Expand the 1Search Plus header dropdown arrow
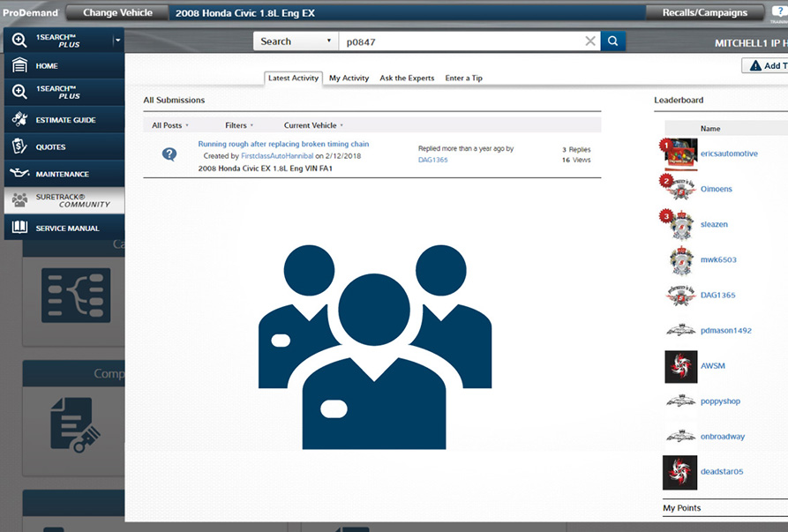 pos(116,41)
